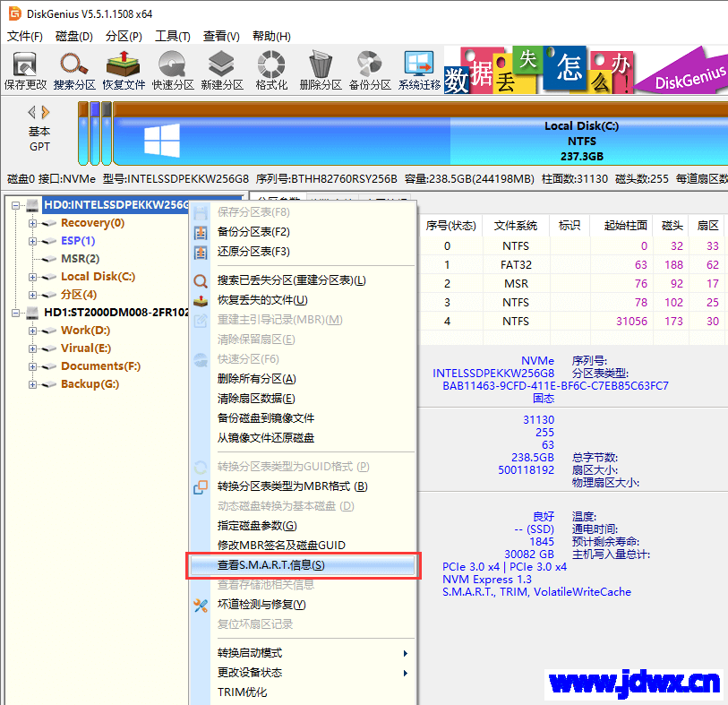The width and height of the screenshot is (728, 705).
Task: Open the 文件(F) menu
Action: pos(25,36)
